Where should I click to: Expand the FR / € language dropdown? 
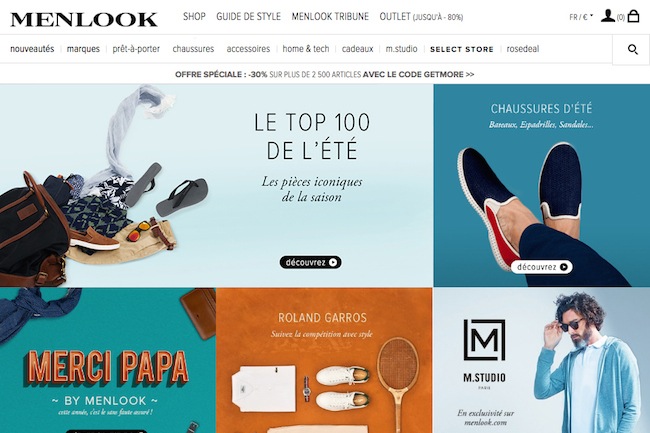pyautogui.click(x=581, y=17)
